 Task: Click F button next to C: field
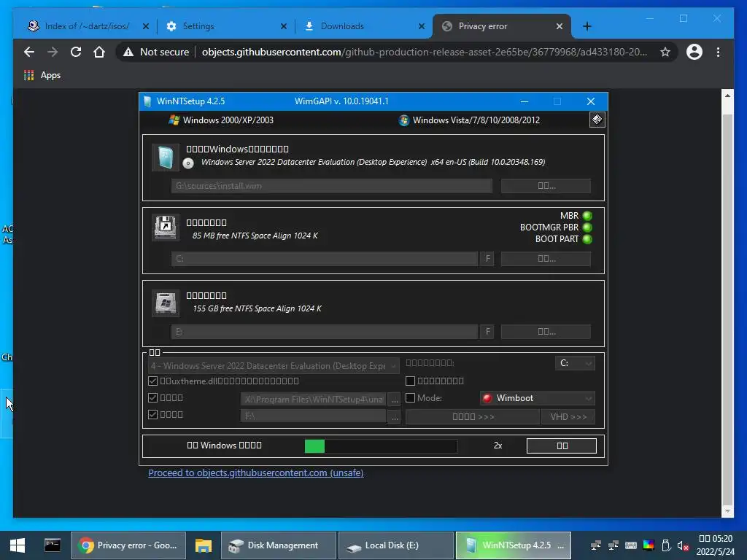pyautogui.click(x=487, y=259)
